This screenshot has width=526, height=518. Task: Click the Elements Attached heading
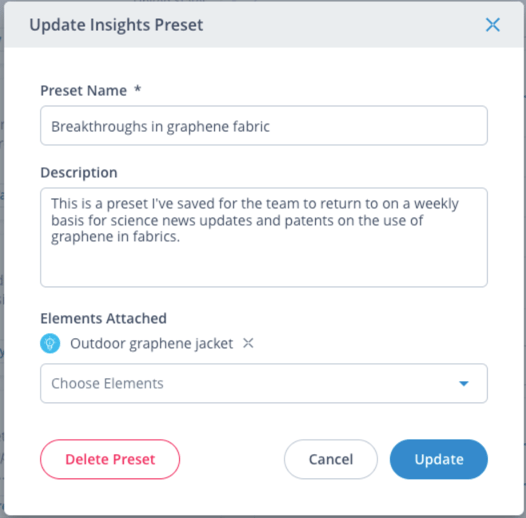tap(103, 318)
